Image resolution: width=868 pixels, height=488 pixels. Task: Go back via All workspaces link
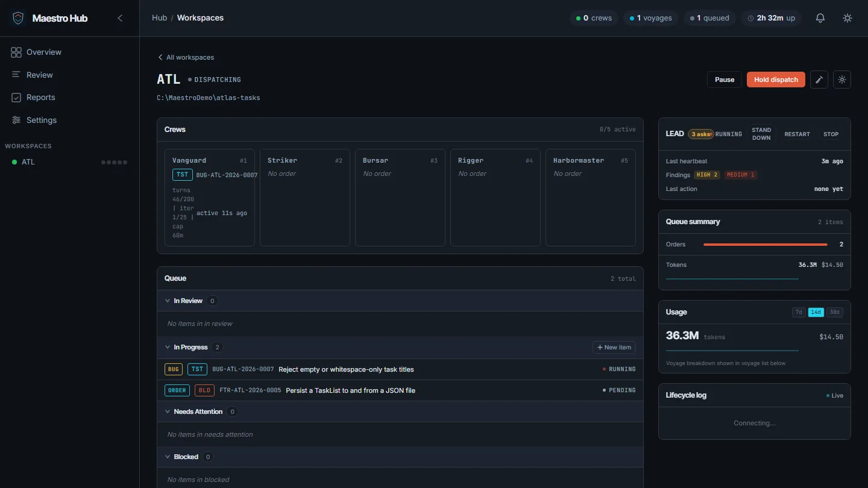point(186,57)
